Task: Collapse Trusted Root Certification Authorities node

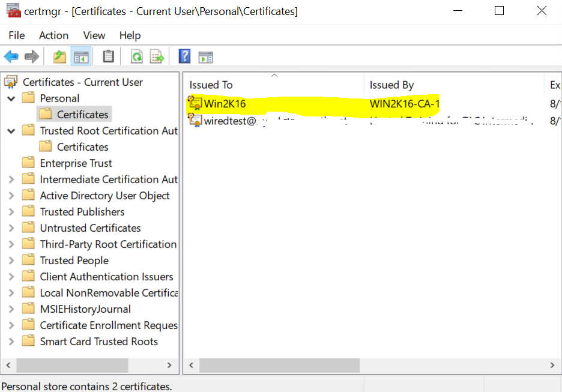Action: point(11,131)
